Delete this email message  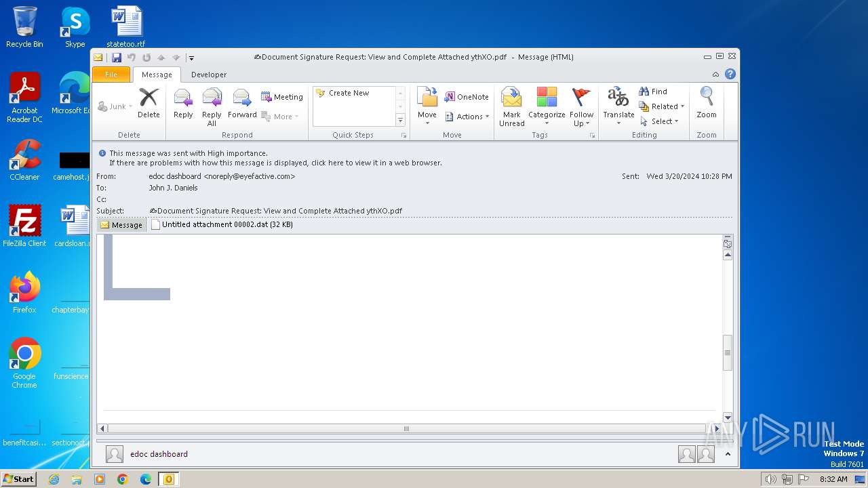[x=149, y=104]
